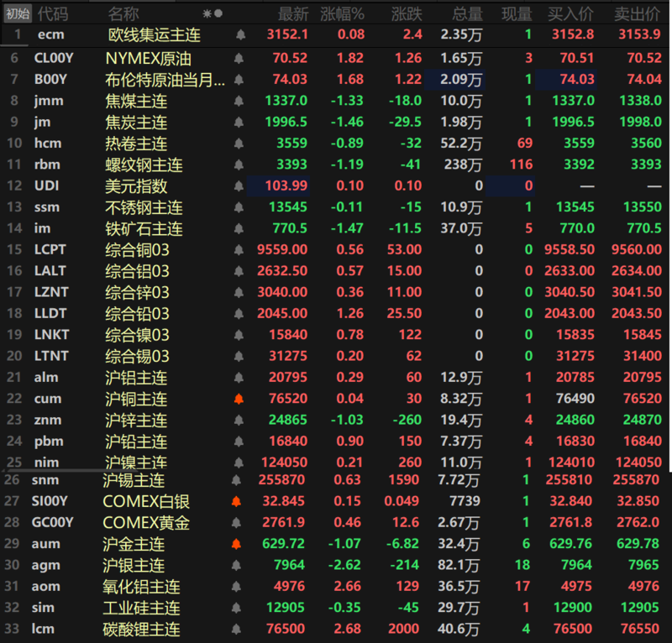Enable alert bell for 综合锌03
The height and width of the screenshot is (643, 672).
pos(239,293)
